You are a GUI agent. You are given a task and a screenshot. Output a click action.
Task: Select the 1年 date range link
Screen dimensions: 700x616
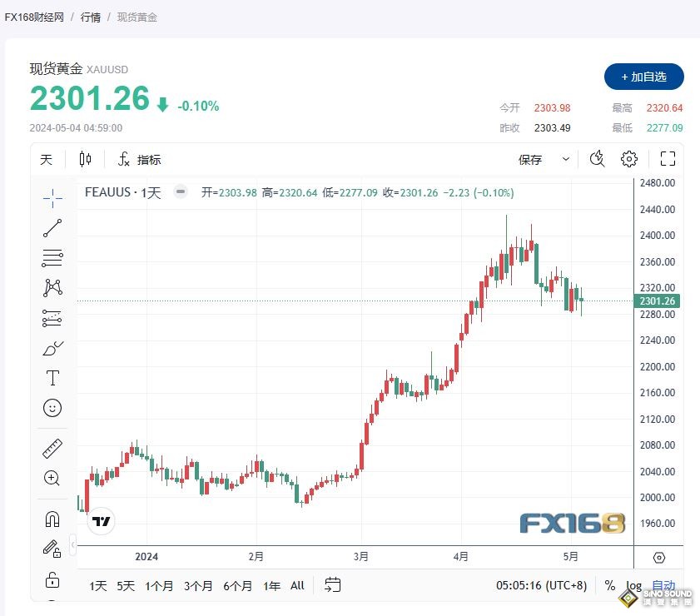click(271, 586)
